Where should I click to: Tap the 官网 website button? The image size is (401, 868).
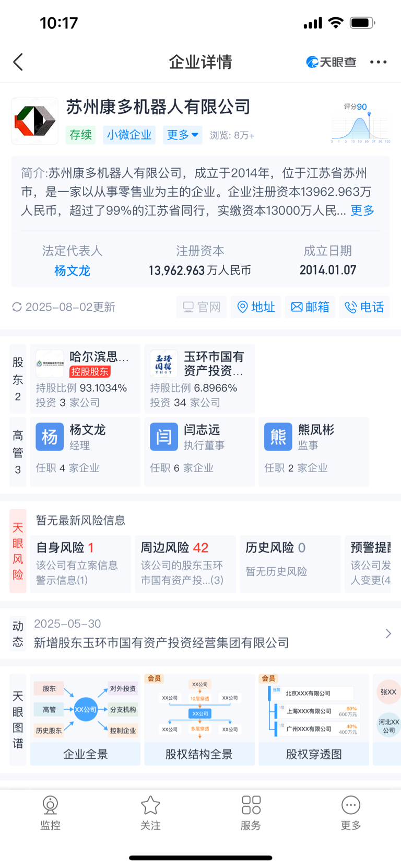pos(202,307)
